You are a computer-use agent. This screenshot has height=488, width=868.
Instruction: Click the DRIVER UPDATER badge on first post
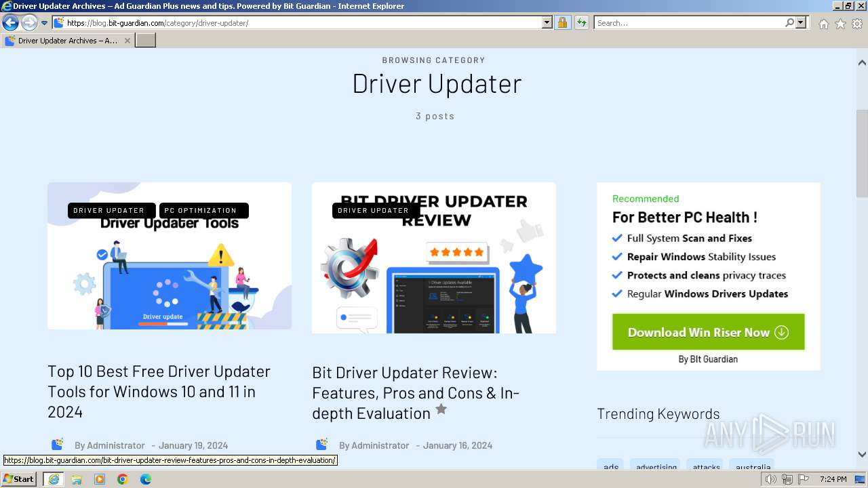[111, 211]
